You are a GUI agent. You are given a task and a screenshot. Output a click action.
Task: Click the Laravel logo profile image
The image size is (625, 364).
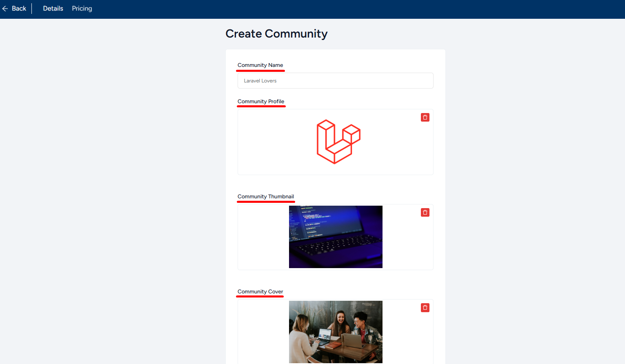point(338,142)
